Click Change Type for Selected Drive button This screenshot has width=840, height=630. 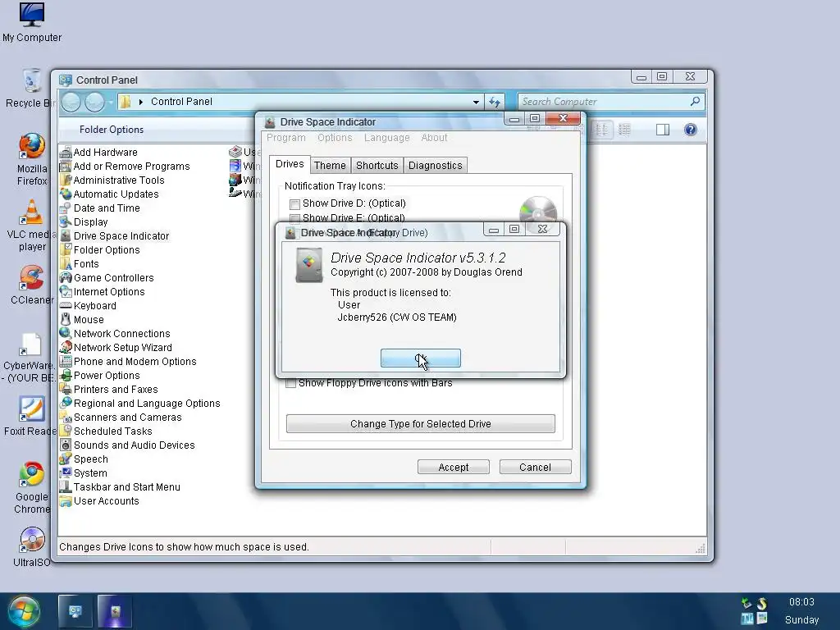(x=421, y=424)
